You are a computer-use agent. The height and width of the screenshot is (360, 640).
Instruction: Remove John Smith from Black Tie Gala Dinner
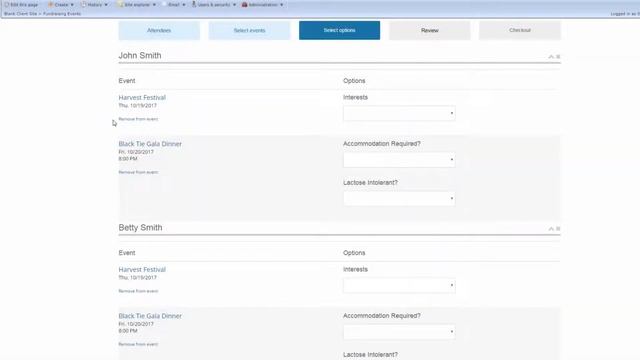coord(138,172)
